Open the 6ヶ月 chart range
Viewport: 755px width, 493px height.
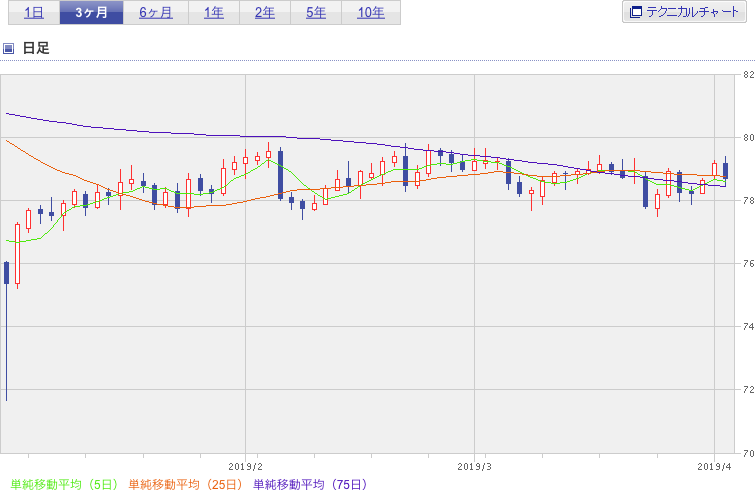click(x=156, y=13)
